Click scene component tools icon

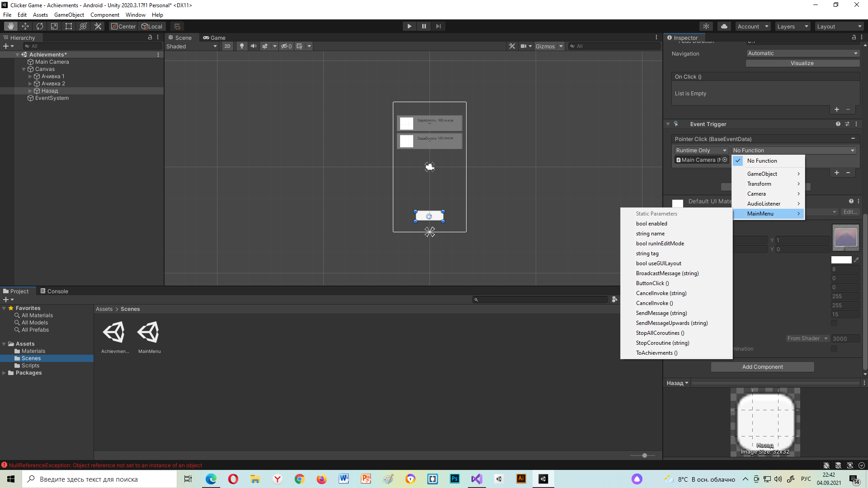pos(512,46)
